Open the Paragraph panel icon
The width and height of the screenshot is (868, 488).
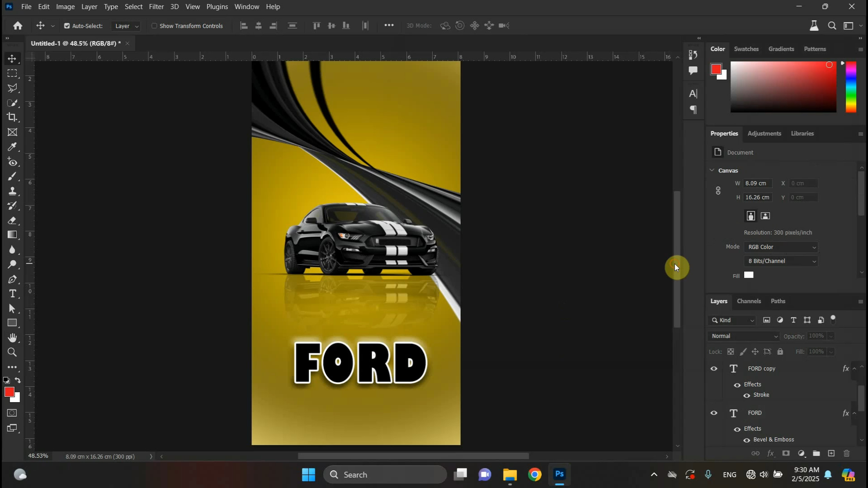click(x=693, y=110)
